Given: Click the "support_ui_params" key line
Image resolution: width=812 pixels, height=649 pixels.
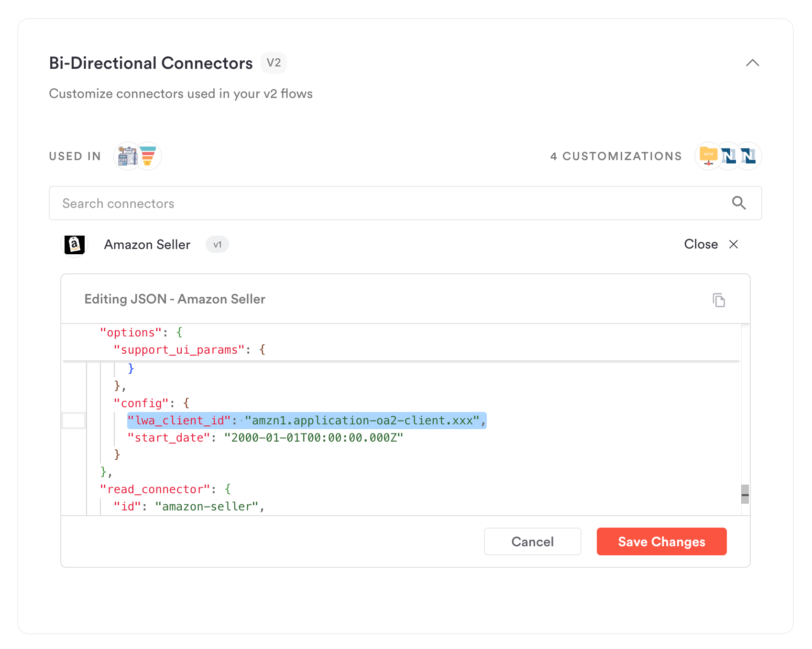Looking at the screenshot, I should pos(189,350).
